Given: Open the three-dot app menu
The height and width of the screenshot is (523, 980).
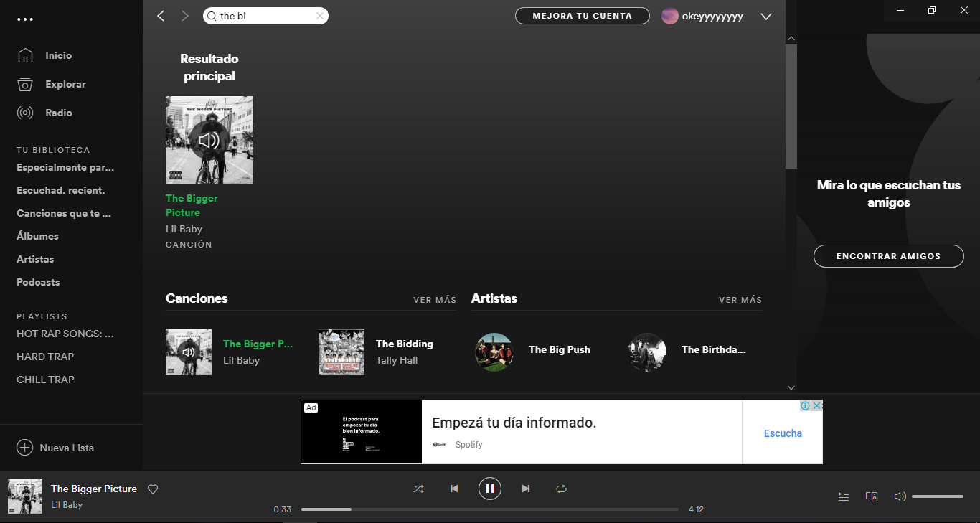Looking at the screenshot, I should pyautogui.click(x=25, y=19).
